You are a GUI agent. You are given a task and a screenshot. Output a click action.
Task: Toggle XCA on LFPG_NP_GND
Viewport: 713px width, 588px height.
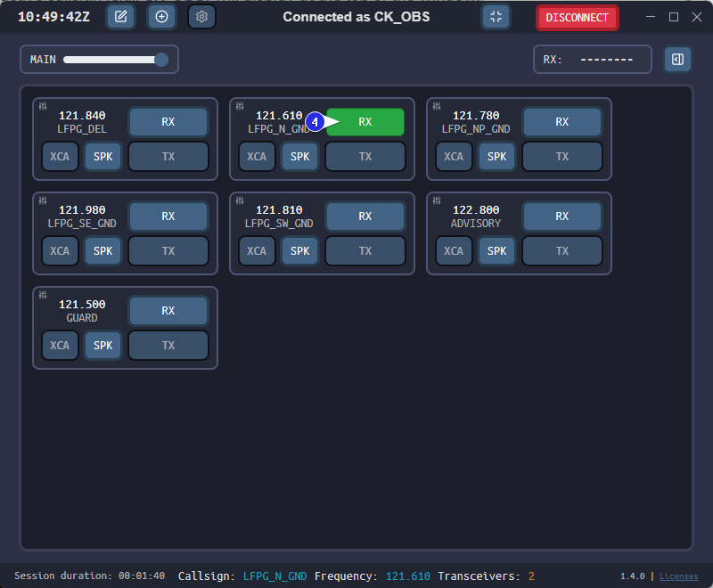(454, 156)
